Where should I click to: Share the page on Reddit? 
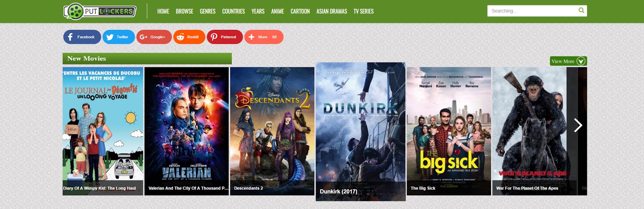pyautogui.click(x=189, y=37)
